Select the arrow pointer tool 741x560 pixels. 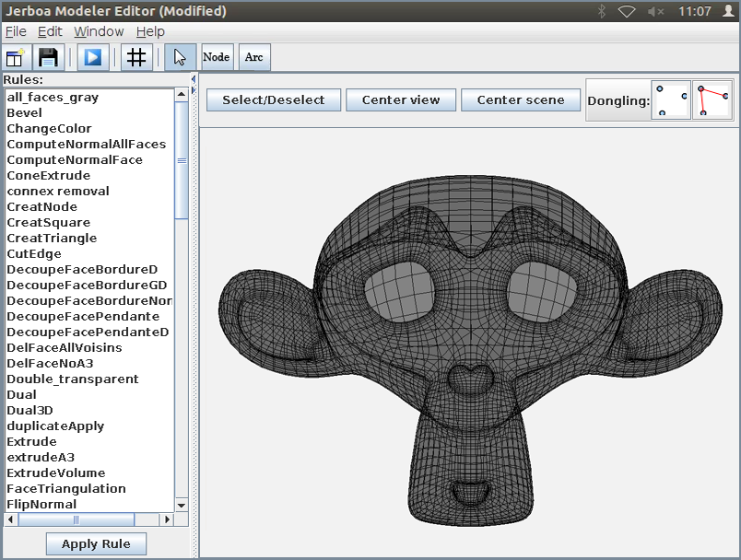coord(180,57)
